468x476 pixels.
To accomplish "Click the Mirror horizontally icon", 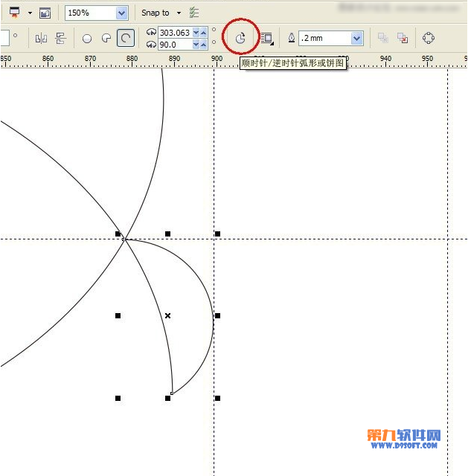I will click(x=41, y=39).
